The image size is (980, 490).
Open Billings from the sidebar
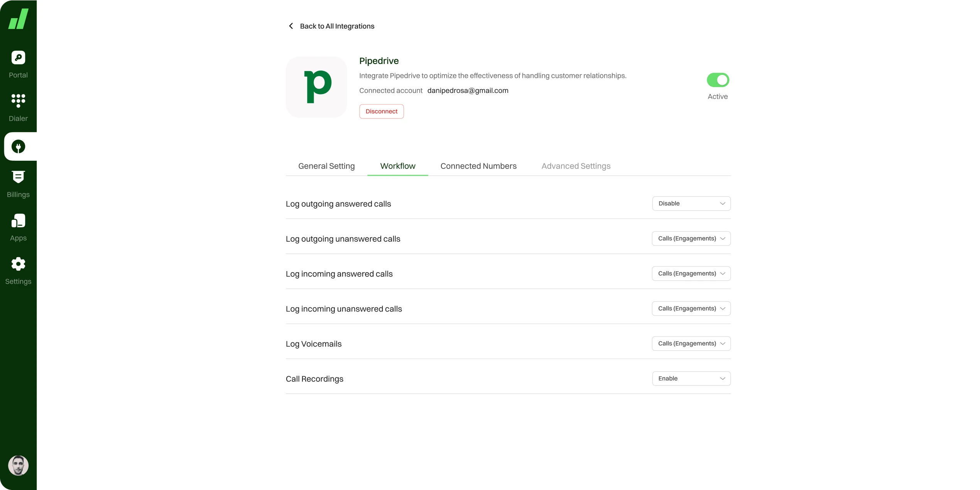(18, 177)
